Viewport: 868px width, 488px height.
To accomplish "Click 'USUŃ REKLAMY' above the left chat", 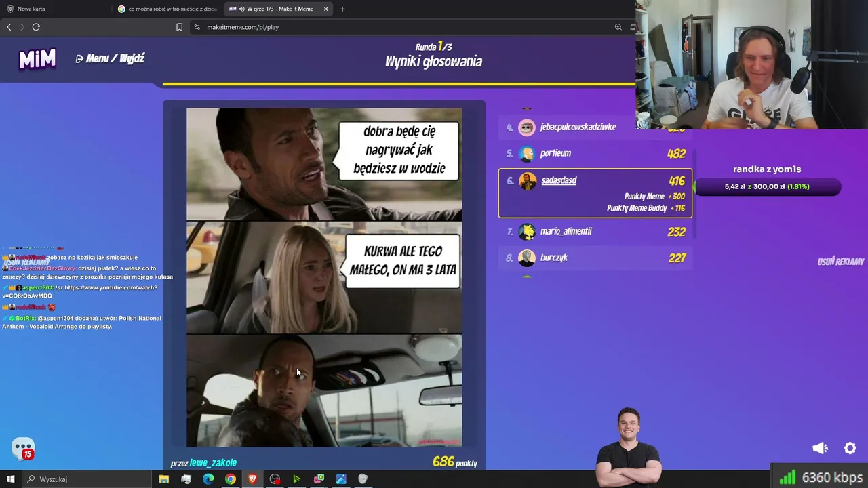I will point(26,262).
